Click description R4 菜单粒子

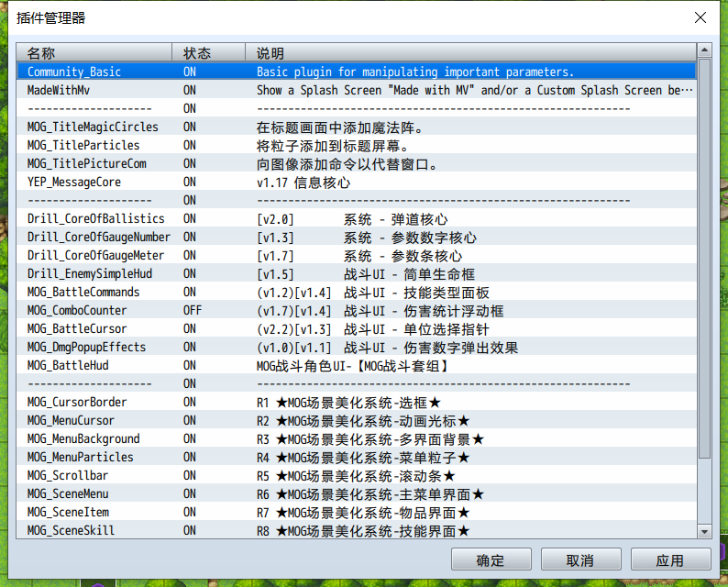(363, 458)
